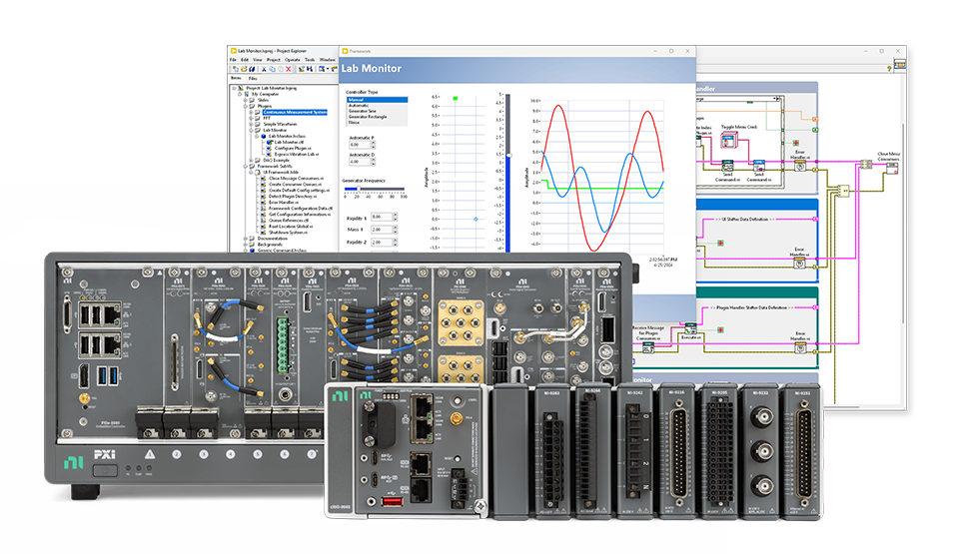Open Tools menu in Project Explorer

click(310, 60)
